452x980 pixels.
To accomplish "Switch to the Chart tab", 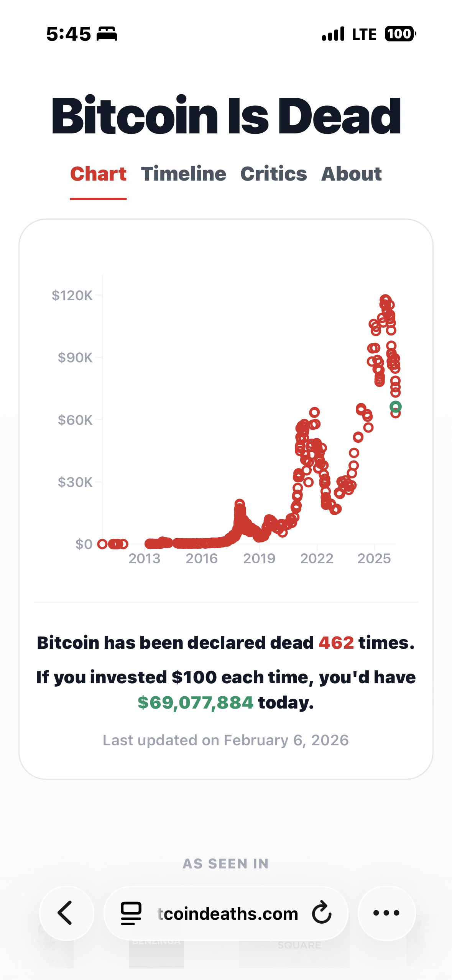I will [98, 174].
